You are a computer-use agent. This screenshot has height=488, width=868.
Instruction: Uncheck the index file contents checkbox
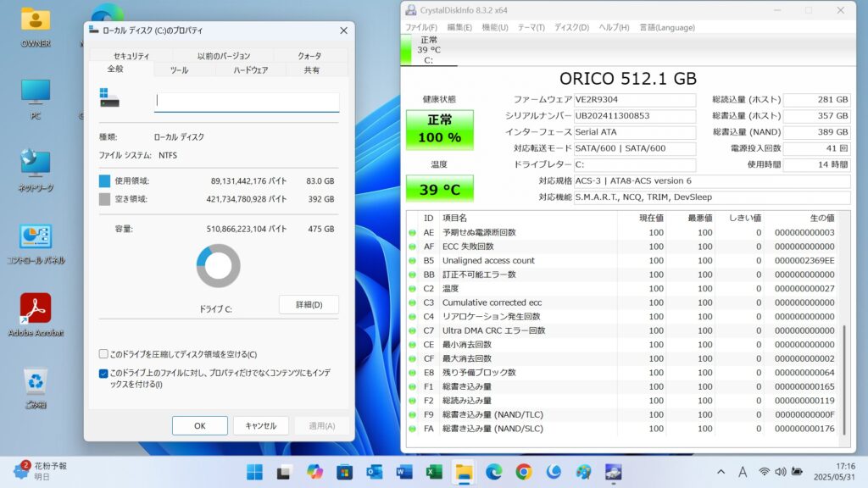(x=103, y=373)
